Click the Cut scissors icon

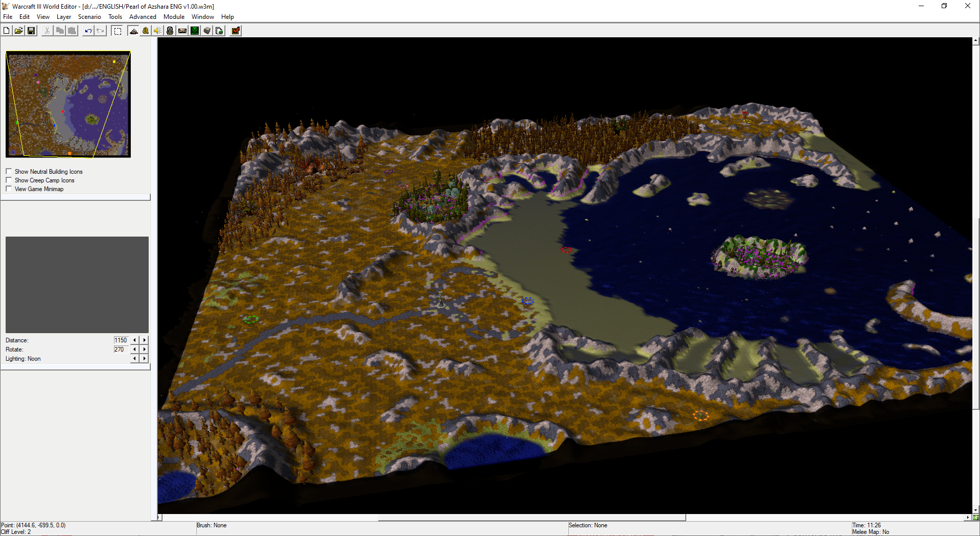click(47, 31)
